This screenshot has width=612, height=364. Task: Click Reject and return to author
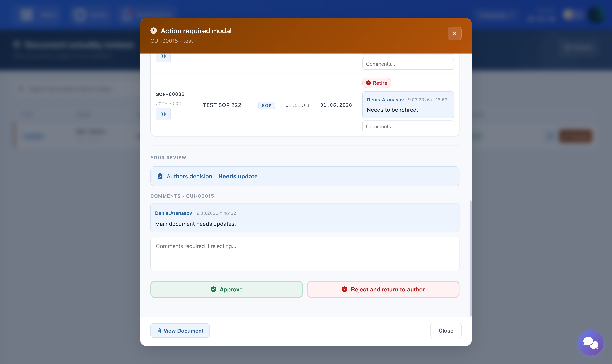point(383,289)
